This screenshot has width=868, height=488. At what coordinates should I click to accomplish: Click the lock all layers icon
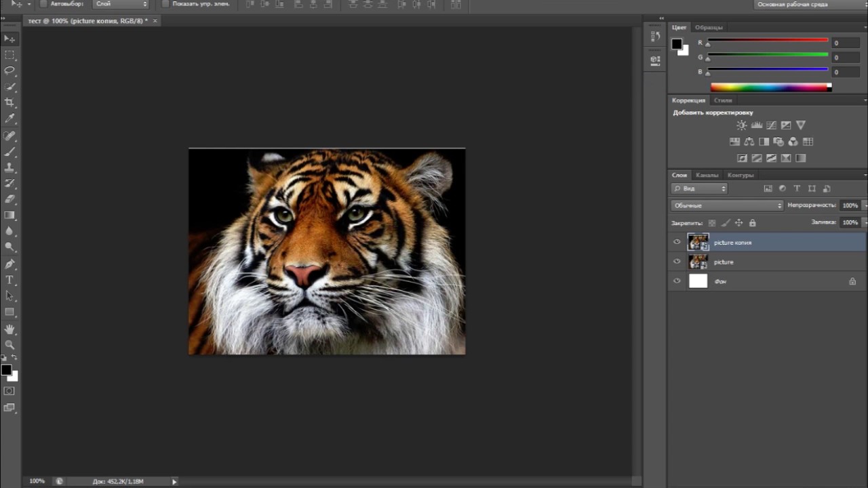(752, 223)
